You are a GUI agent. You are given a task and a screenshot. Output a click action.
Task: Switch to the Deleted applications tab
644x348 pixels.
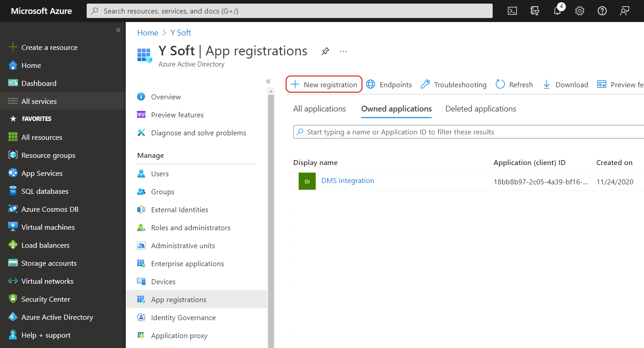481,109
